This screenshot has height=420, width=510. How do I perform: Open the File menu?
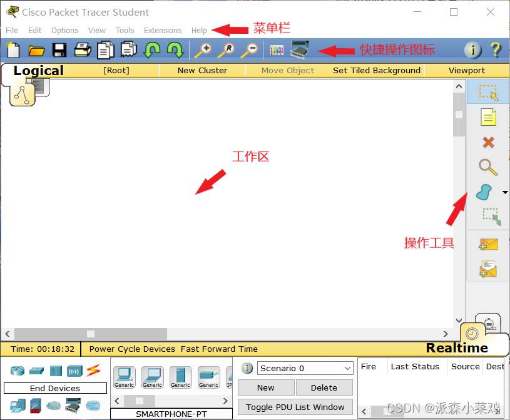[12, 30]
